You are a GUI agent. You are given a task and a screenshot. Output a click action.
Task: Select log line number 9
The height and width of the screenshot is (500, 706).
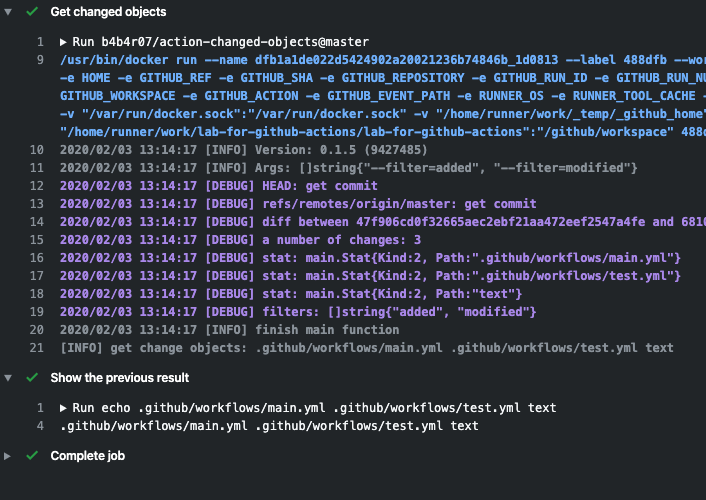coord(40,60)
